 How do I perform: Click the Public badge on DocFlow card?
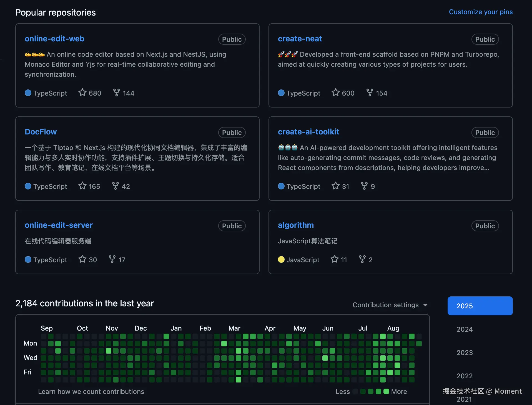(x=232, y=132)
